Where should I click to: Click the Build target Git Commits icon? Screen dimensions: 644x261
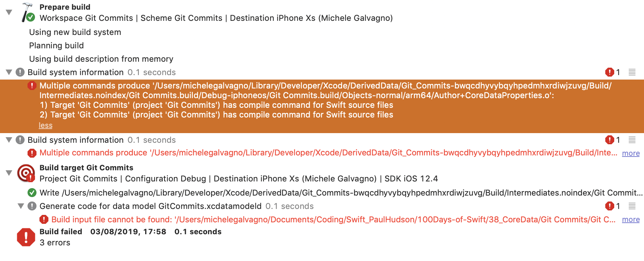tap(26, 173)
